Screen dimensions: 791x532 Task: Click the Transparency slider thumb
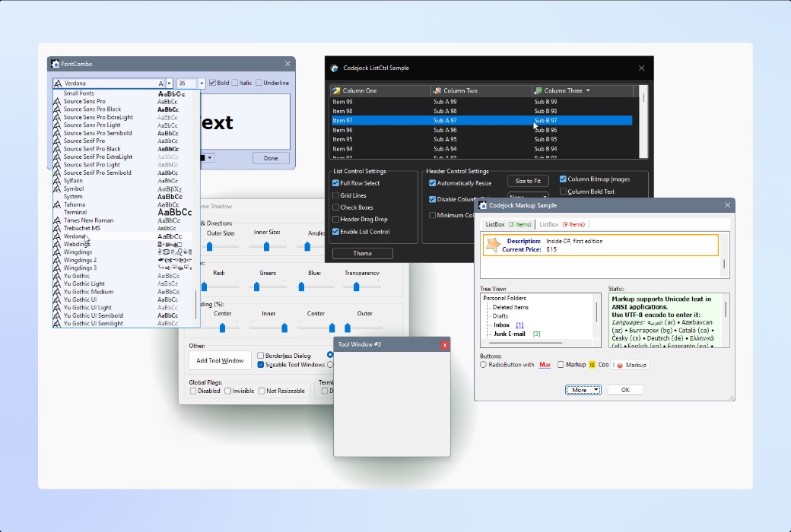(356, 287)
